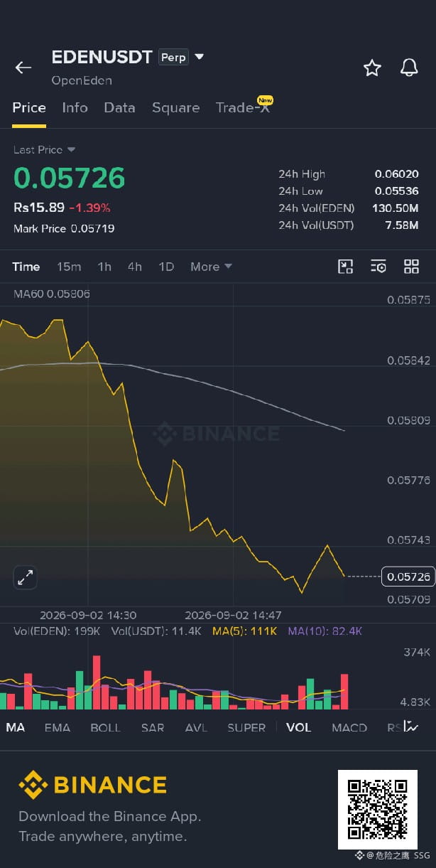
Task: Select the 15m interval
Action: 69,267
